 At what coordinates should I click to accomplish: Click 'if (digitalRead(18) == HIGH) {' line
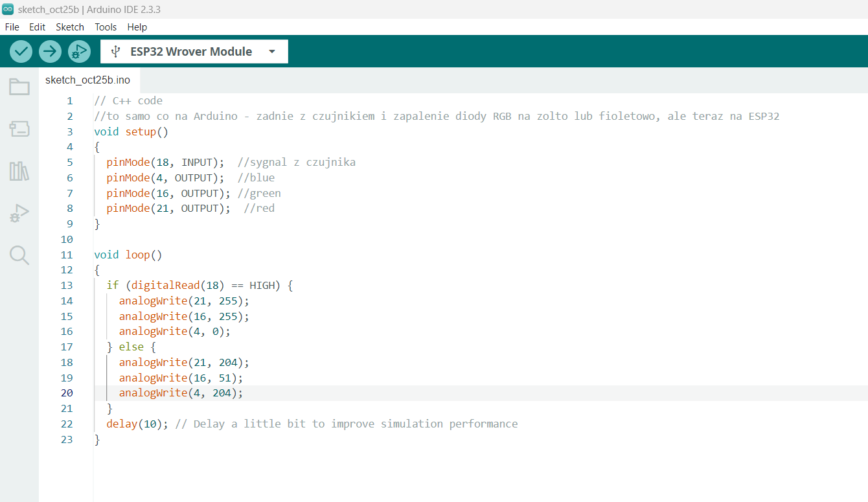pos(200,286)
